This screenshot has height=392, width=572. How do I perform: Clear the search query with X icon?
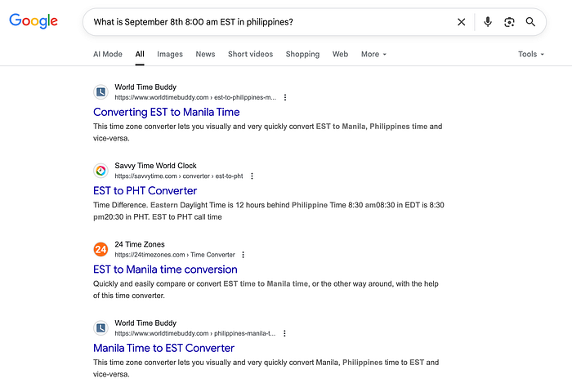coord(461,22)
